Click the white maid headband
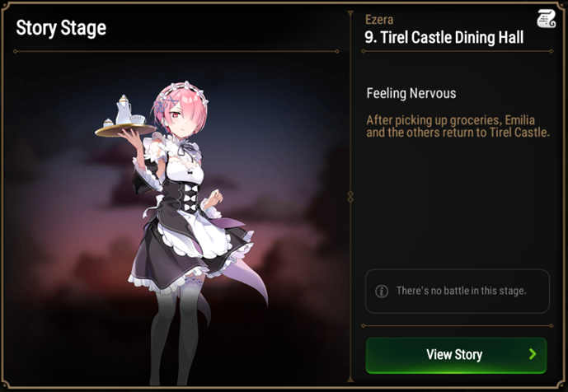This screenshot has height=392, width=568. 185,90
